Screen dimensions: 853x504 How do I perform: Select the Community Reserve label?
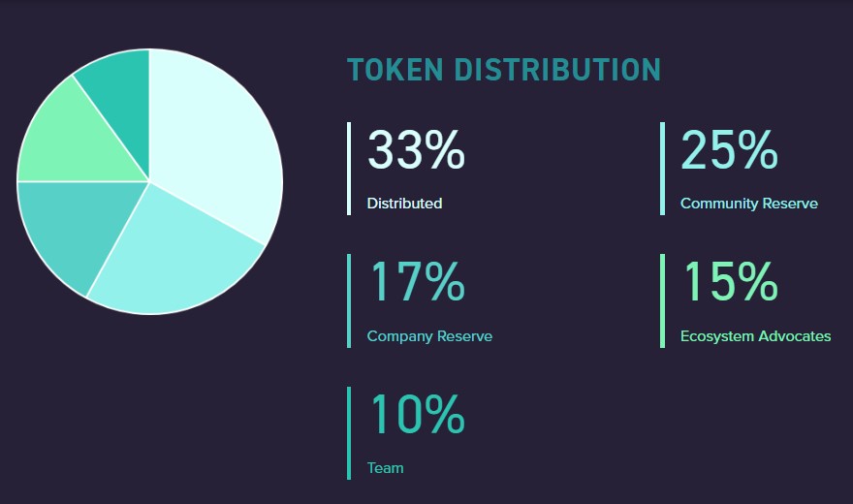749,204
